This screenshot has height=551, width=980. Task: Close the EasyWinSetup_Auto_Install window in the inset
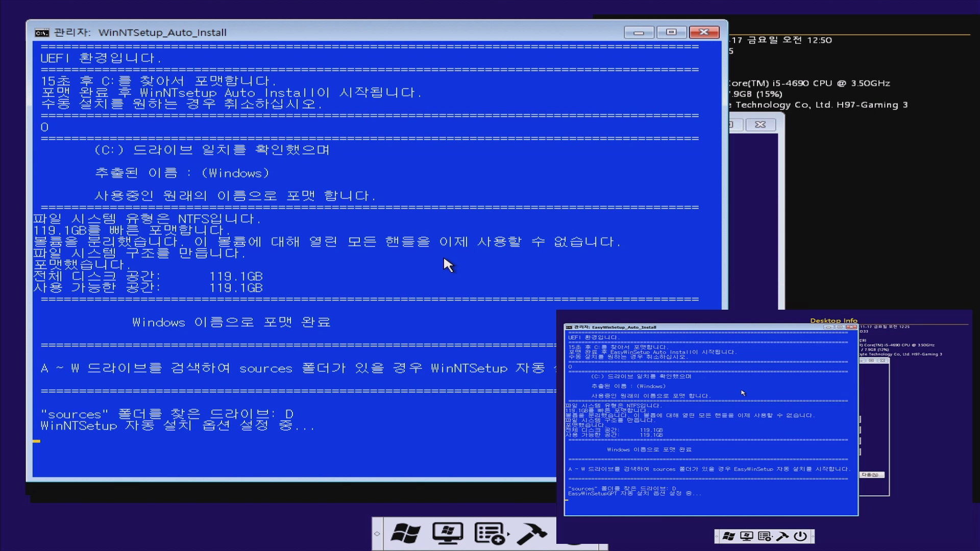[851, 327]
